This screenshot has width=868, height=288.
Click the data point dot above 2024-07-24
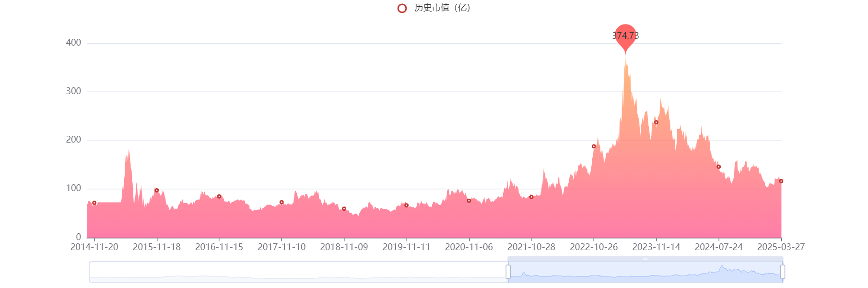click(x=718, y=167)
